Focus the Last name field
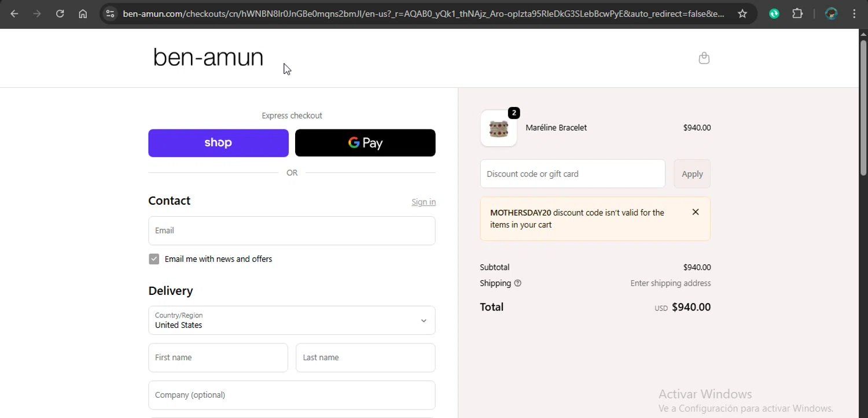868x418 pixels. [366, 358]
